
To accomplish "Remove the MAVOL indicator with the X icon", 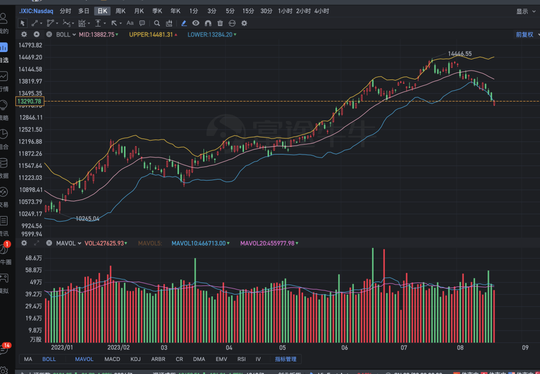I will click(x=49, y=243).
